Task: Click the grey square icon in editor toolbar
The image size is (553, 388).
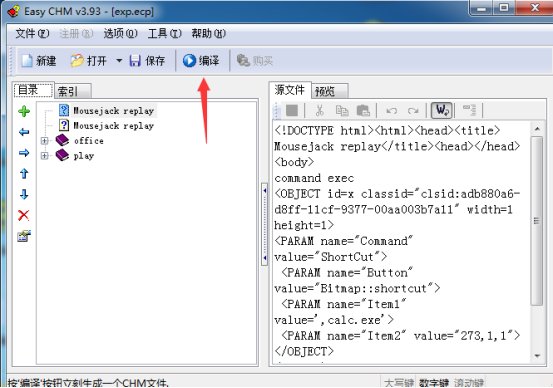Action: [292, 110]
